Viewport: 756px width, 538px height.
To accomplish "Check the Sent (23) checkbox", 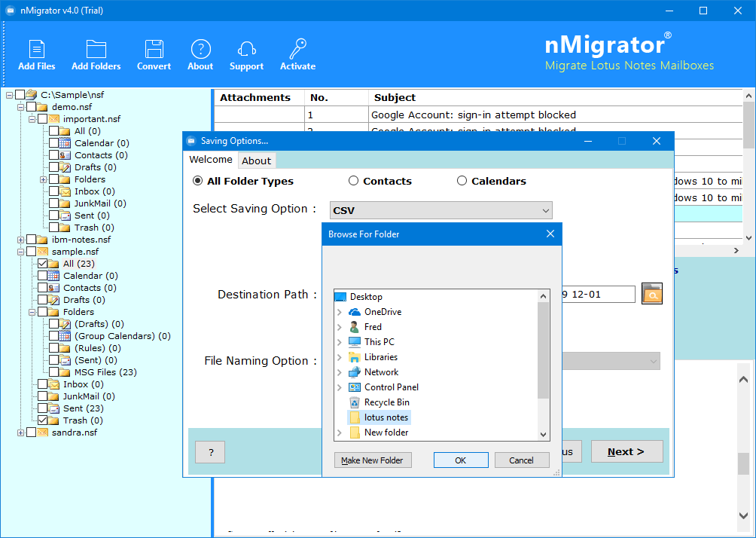I will click(x=42, y=408).
